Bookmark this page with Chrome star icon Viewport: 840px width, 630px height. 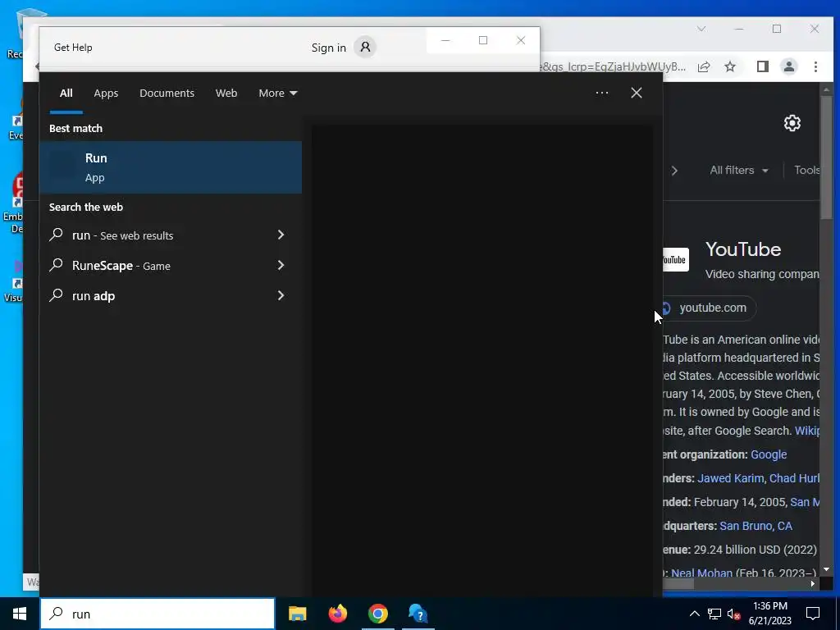pyautogui.click(x=729, y=66)
